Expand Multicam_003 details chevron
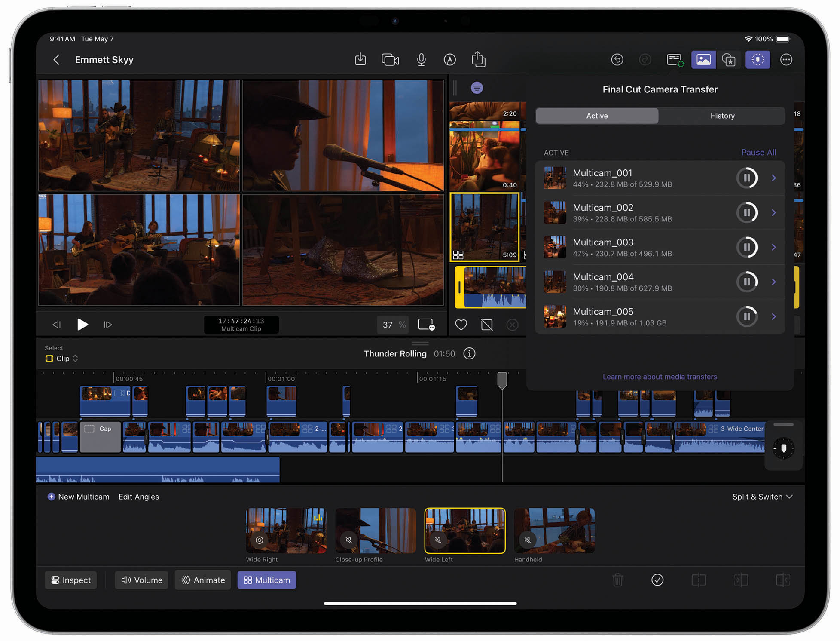Image resolution: width=840 pixels, height=641 pixels. (773, 247)
